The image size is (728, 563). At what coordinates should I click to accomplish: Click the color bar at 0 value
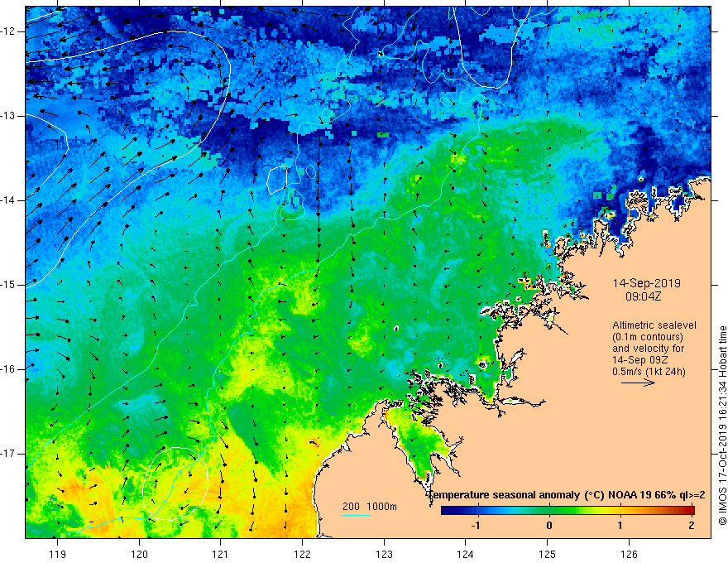[x=548, y=511]
